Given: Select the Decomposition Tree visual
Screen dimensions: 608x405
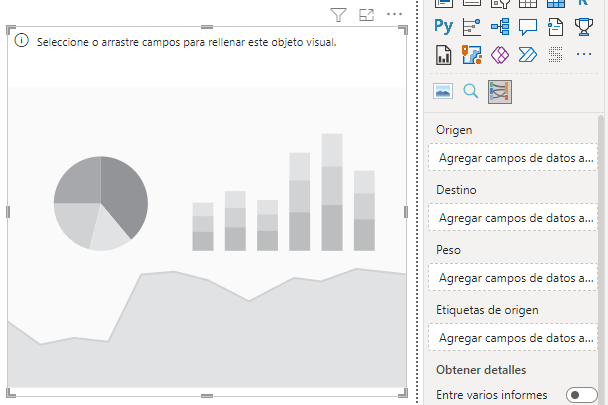Looking at the screenshot, I should click(x=500, y=27).
